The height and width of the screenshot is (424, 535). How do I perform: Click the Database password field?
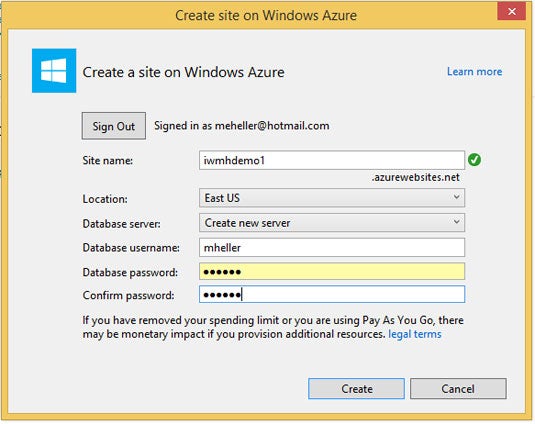[x=332, y=272]
